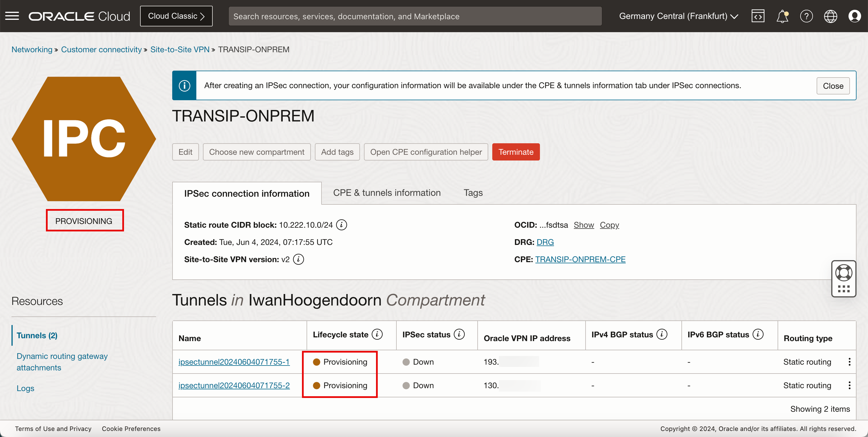Switch to the Tags tab
The width and height of the screenshot is (868, 437).
473,193
